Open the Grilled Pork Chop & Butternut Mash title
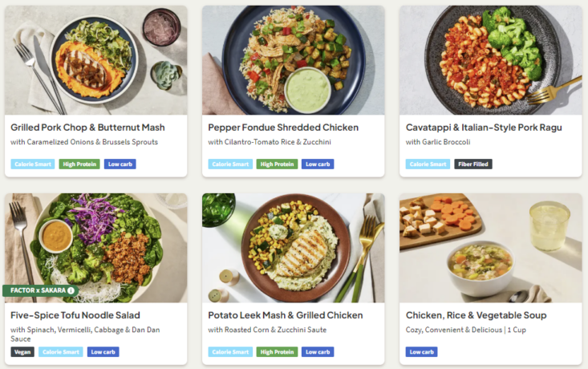The image size is (588, 369). point(87,128)
